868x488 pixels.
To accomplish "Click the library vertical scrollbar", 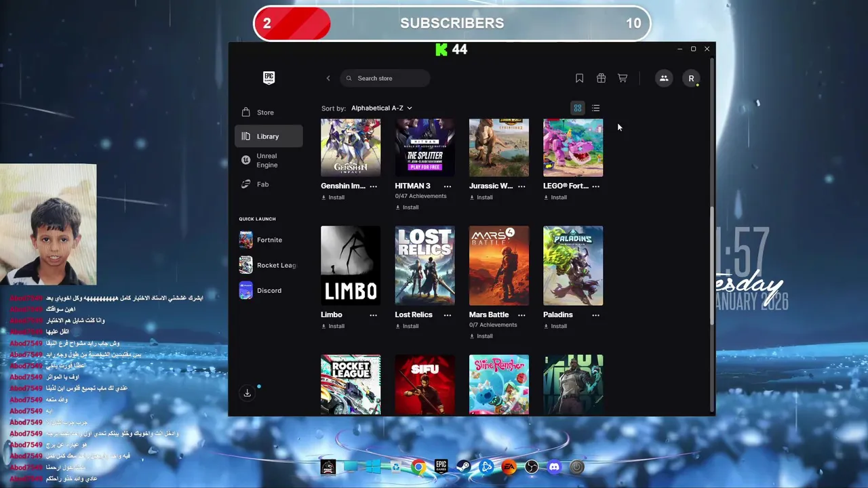I will (x=711, y=264).
